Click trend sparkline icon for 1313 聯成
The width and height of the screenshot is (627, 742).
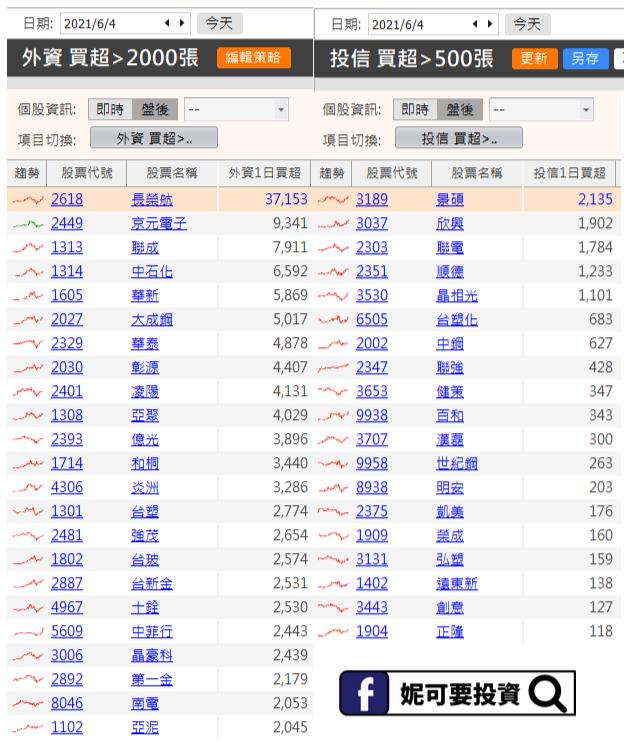(28, 248)
